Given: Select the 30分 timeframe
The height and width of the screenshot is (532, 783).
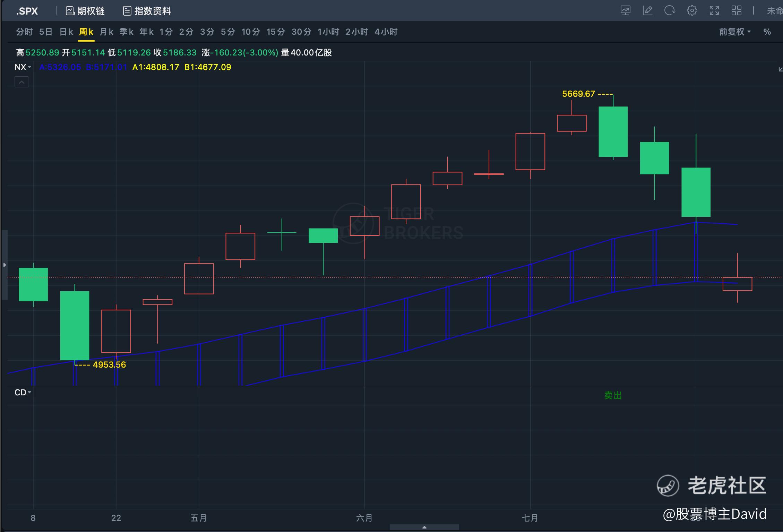Looking at the screenshot, I should 301,32.
